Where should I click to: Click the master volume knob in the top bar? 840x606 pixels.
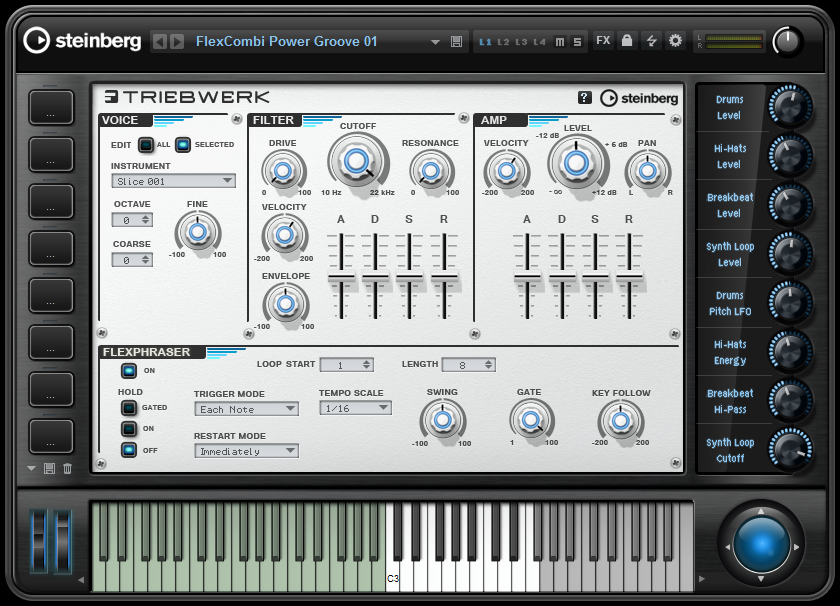coord(787,41)
